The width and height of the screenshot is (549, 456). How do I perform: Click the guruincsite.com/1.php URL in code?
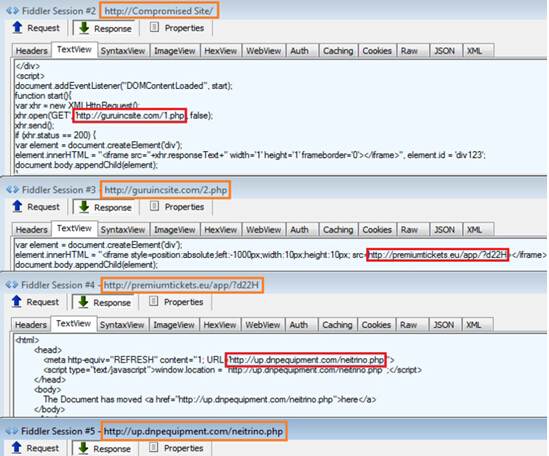130,116
